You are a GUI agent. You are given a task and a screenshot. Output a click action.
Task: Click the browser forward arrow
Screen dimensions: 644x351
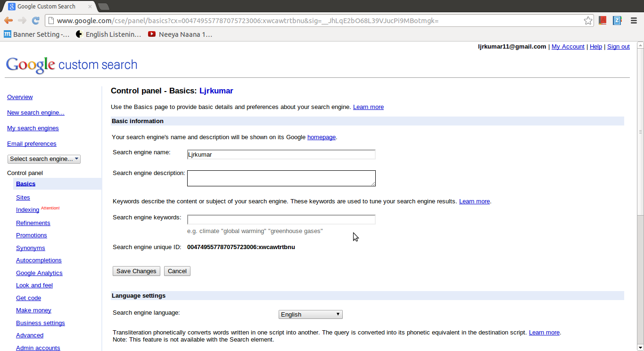22,21
